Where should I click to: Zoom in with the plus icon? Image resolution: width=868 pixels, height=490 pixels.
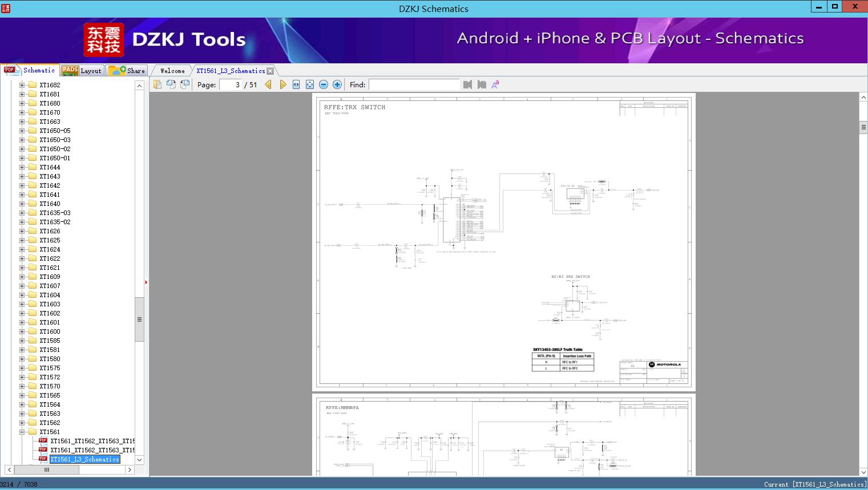337,84
